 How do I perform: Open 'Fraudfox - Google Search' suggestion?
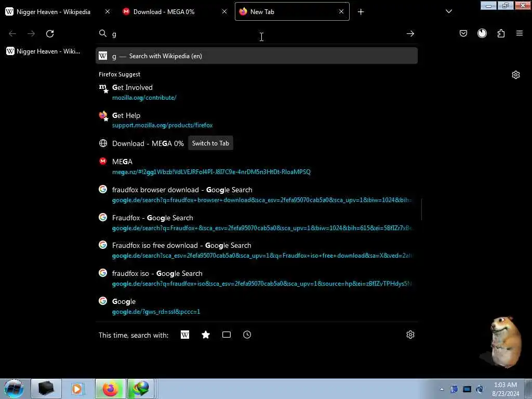click(257, 222)
